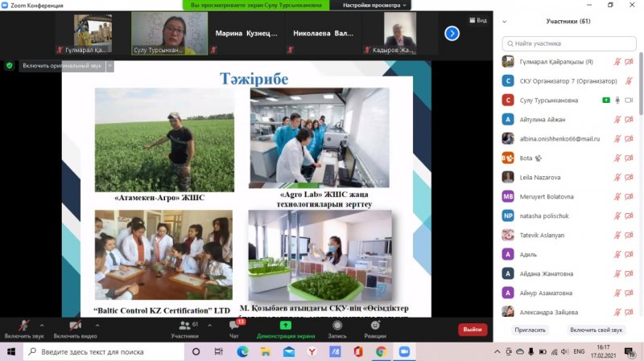Click screen-share indicator for Сулу Турсынхановна
Viewport: 644px width, 361px height.
tap(606, 100)
